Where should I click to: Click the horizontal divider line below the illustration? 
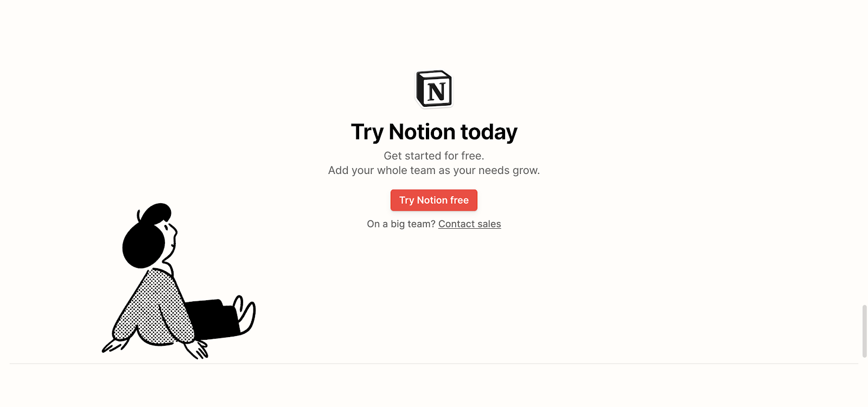coord(434,364)
